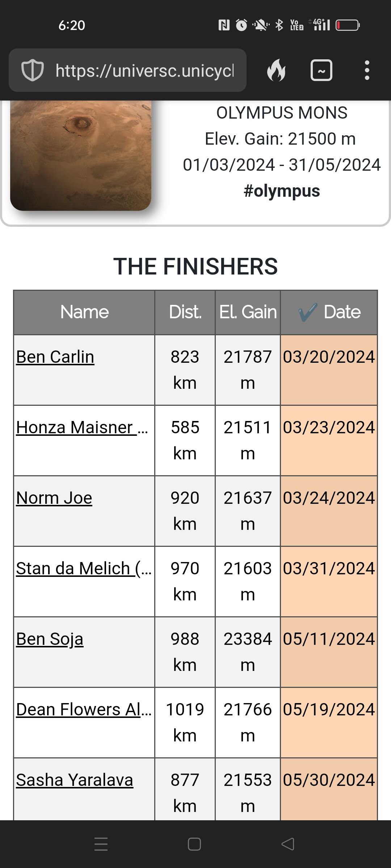Open Sasha Yaralava's profile link
391x868 pixels.
pyautogui.click(x=75, y=780)
